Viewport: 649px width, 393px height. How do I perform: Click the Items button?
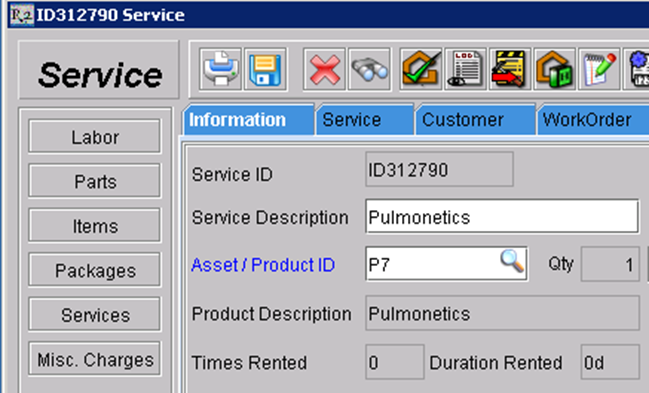click(94, 225)
